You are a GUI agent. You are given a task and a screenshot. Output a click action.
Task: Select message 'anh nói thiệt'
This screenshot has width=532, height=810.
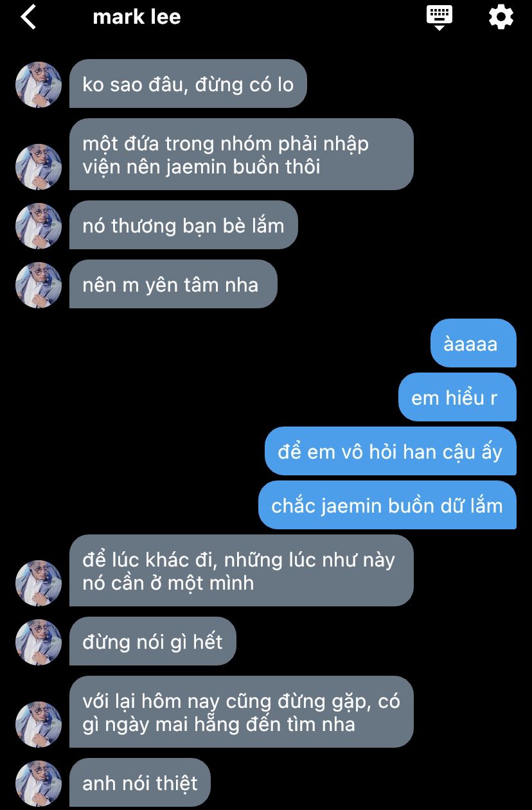[140, 782]
